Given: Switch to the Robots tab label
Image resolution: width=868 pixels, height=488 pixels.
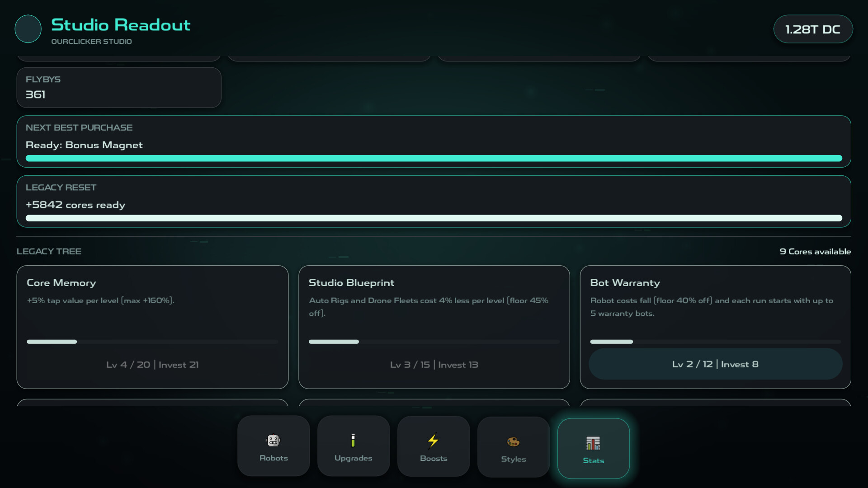Looking at the screenshot, I should [x=274, y=458].
